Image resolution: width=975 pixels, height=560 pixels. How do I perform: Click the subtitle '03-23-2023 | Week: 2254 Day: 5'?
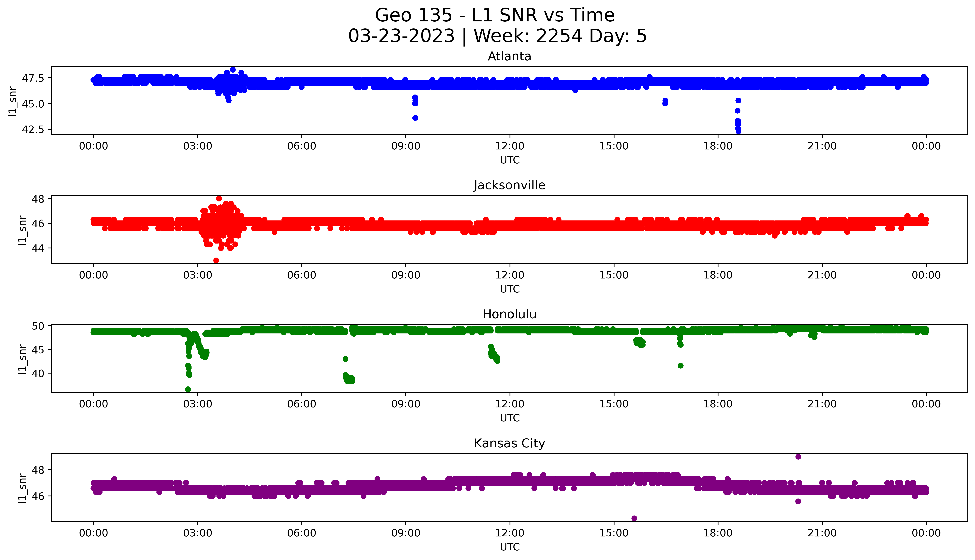[x=497, y=36]
